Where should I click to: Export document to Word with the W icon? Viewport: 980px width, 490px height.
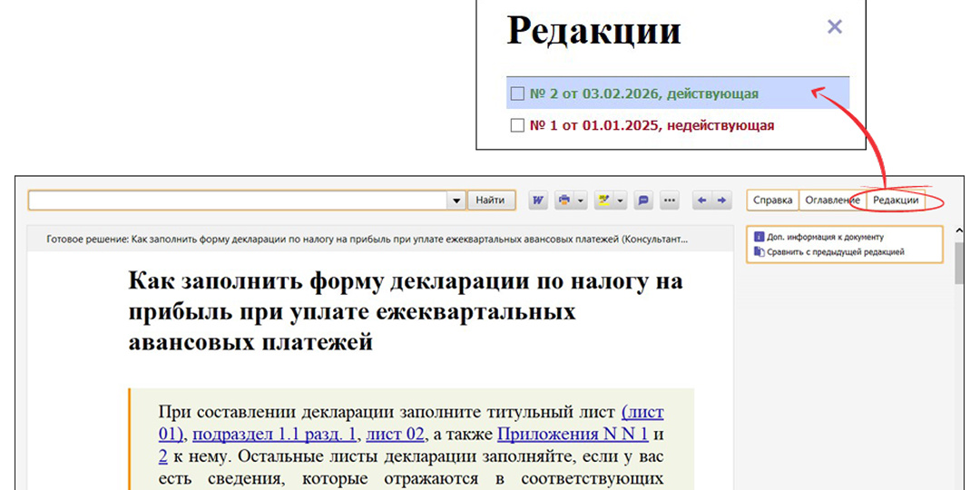538,200
